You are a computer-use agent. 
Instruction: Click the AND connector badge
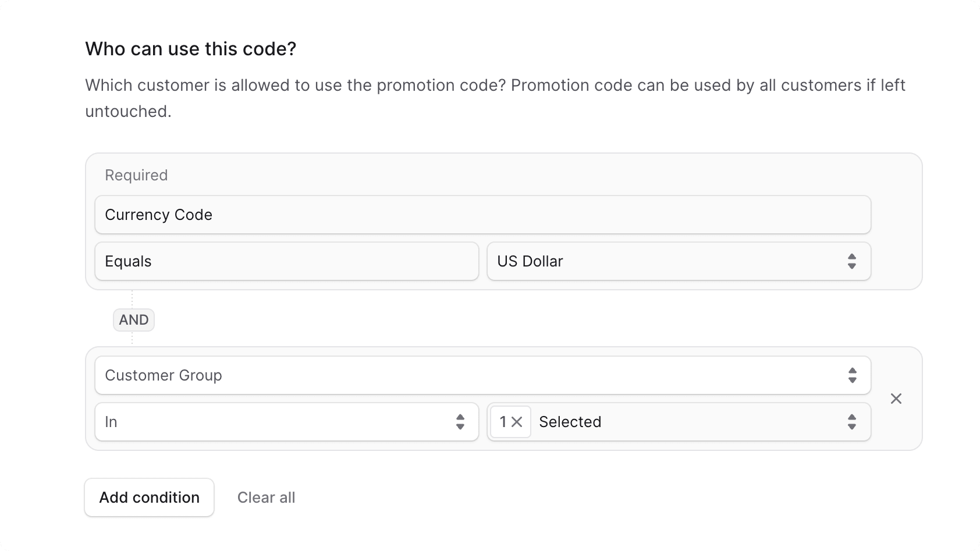(x=133, y=319)
